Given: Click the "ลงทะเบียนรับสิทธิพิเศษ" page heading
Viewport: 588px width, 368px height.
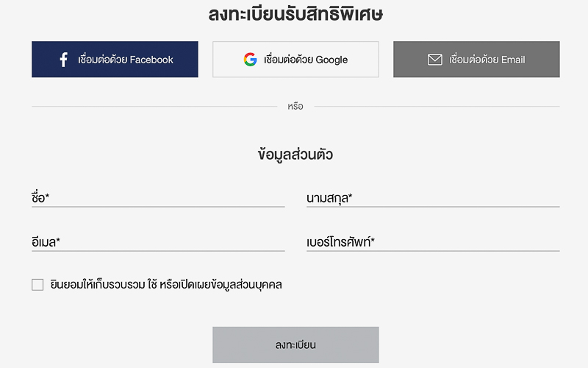Looking at the screenshot, I should pyautogui.click(x=295, y=14).
